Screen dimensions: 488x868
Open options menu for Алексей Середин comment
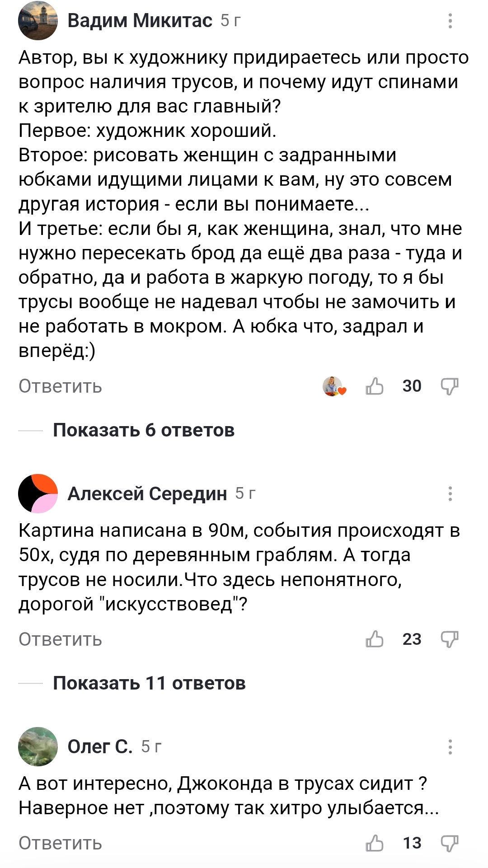[x=450, y=493]
